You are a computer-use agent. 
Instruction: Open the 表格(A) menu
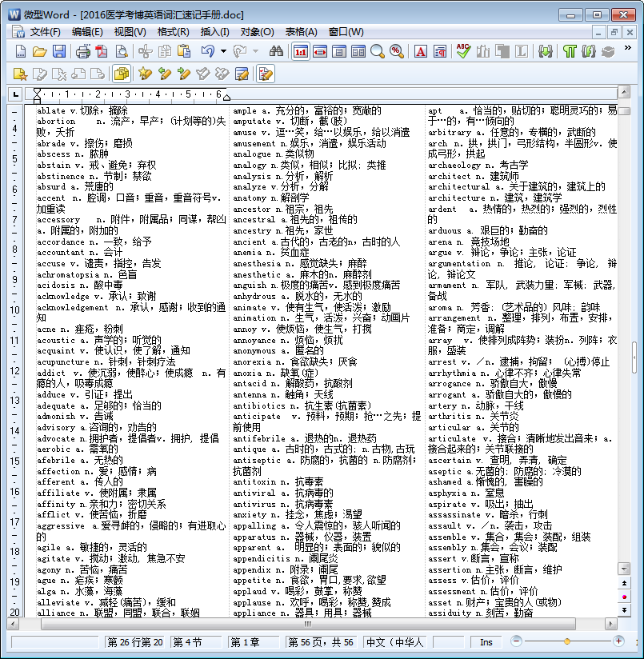[x=301, y=32]
